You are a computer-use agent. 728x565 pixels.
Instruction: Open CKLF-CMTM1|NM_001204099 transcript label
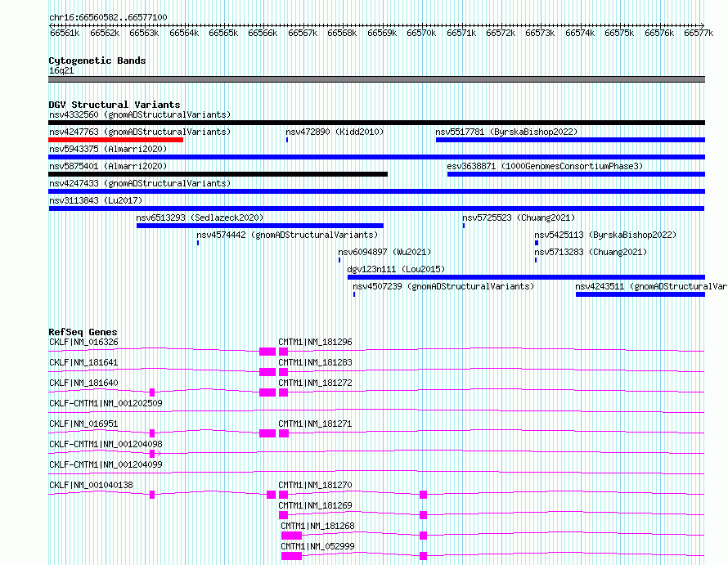point(106,464)
